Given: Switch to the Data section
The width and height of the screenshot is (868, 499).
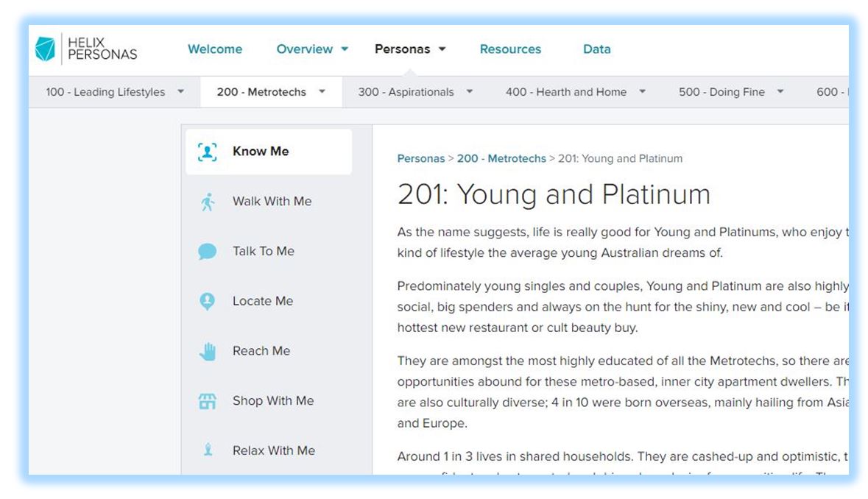Looking at the screenshot, I should [x=596, y=49].
